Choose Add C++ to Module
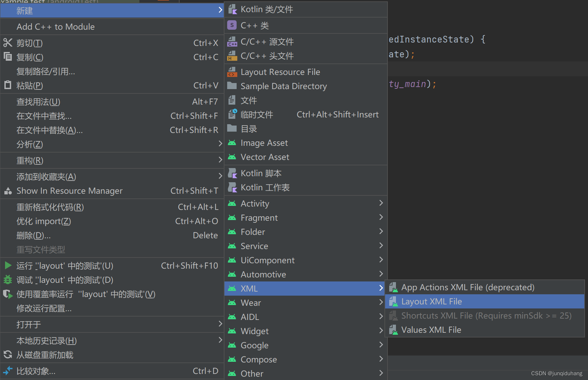 (112, 27)
